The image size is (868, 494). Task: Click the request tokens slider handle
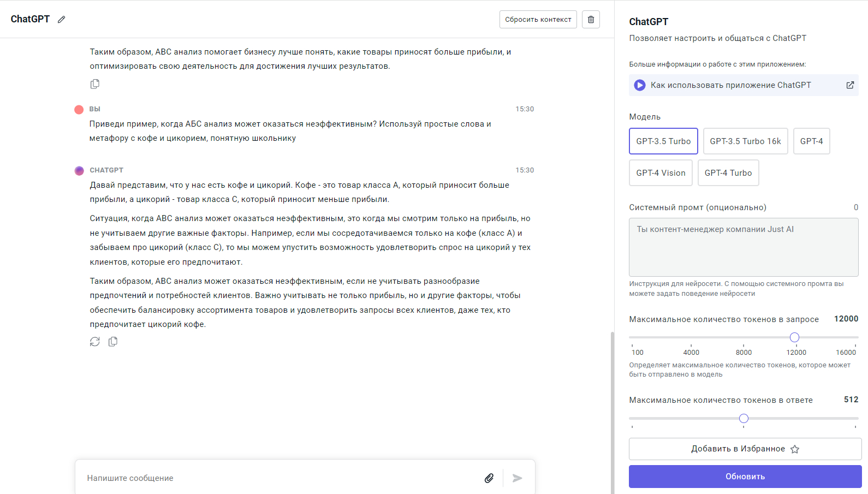click(794, 337)
